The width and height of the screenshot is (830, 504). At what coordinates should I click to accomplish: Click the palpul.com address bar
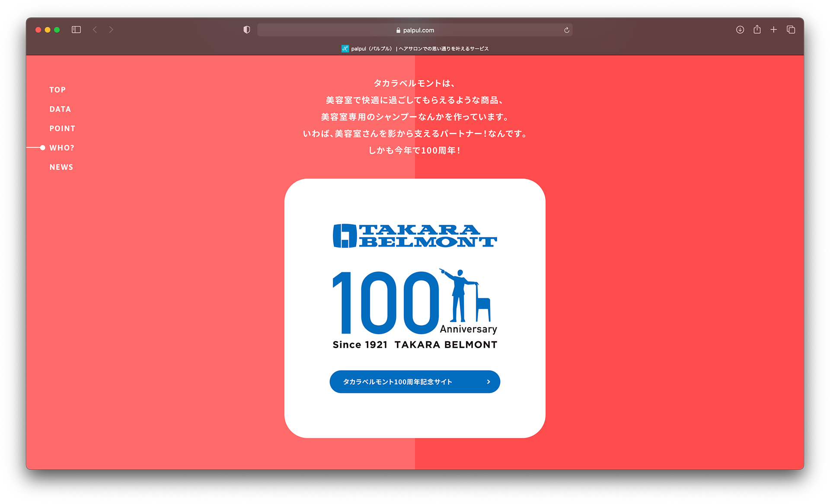415,30
